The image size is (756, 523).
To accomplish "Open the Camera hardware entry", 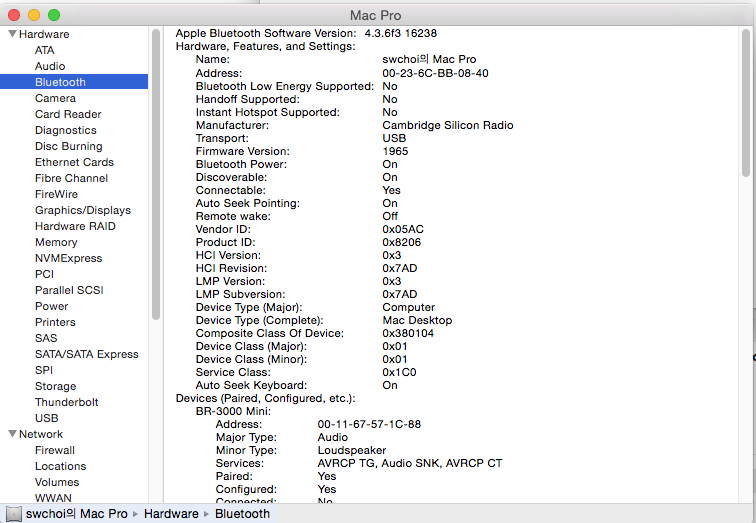I will [x=55, y=98].
